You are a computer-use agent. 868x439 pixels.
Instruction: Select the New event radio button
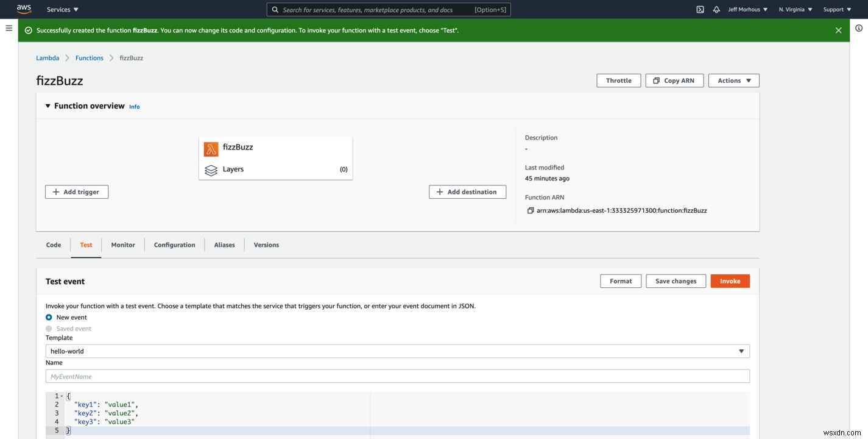[x=48, y=317]
